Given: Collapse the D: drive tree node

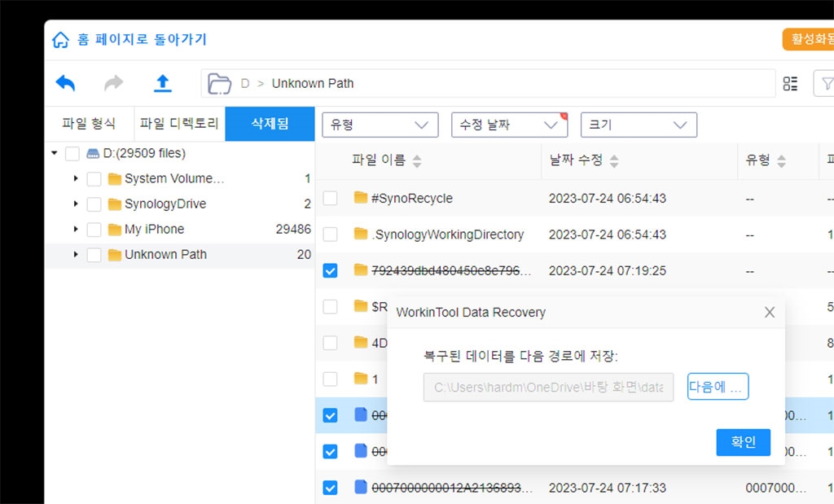Looking at the screenshot, I should (55, 153).
